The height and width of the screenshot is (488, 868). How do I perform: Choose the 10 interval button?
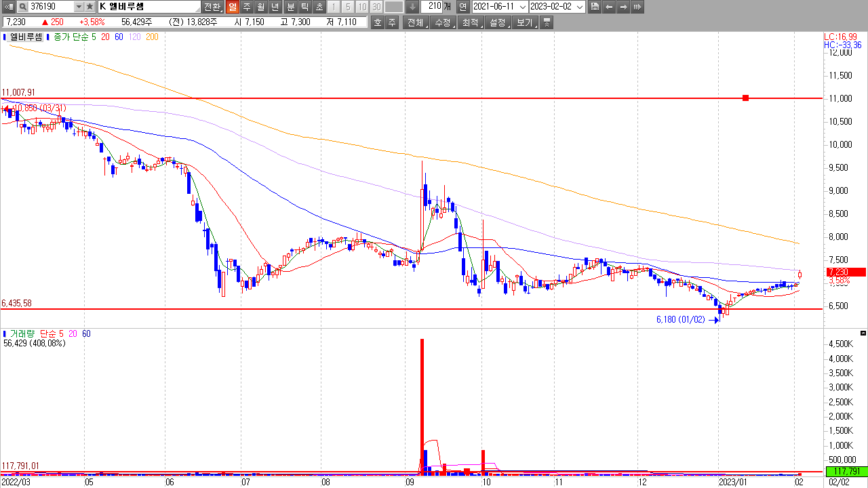pyautogui.click(x=362, y=7)
